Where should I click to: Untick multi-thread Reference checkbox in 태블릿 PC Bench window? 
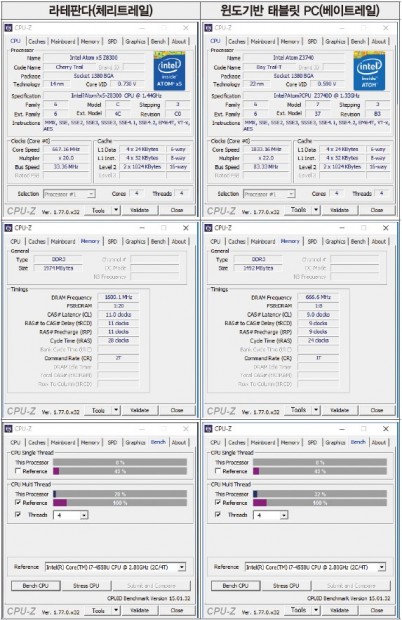tap(218, 503)
